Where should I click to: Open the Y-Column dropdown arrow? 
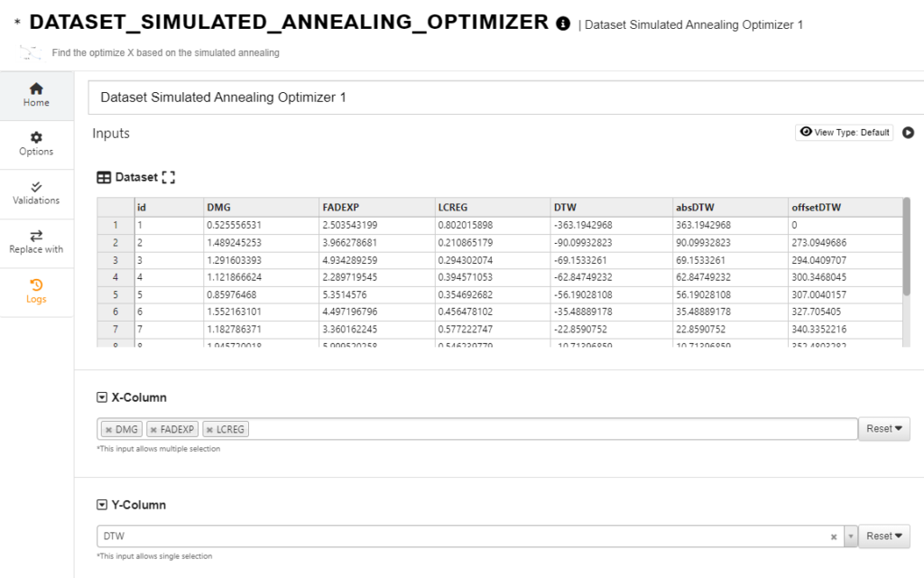coord(850,536)
